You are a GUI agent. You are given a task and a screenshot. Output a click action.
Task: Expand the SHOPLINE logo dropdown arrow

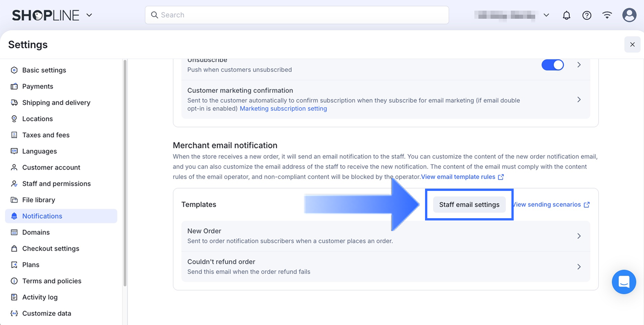[89, 15]
